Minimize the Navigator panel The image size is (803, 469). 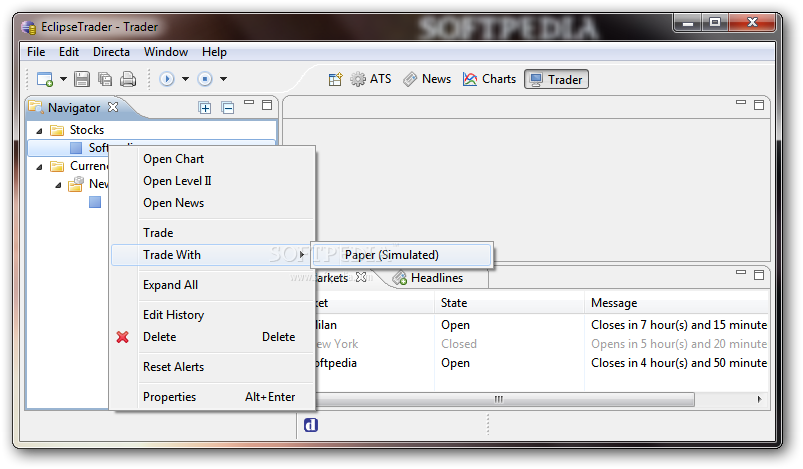point(249,103)
